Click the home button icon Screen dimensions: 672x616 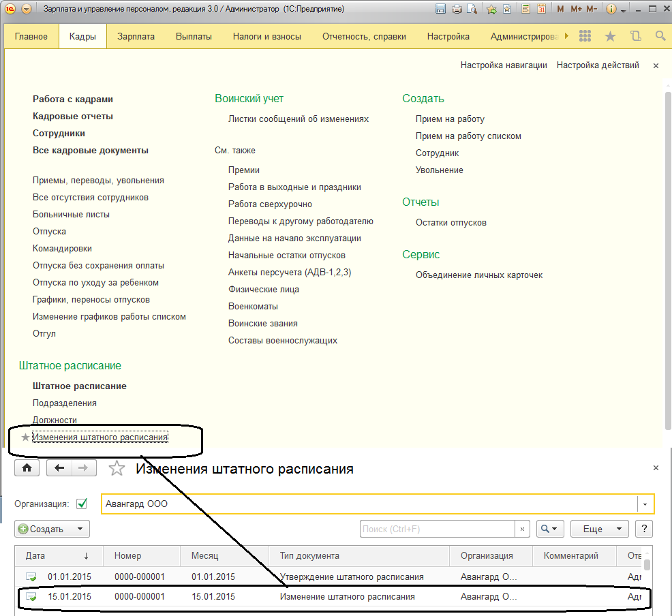pos(27,468)
